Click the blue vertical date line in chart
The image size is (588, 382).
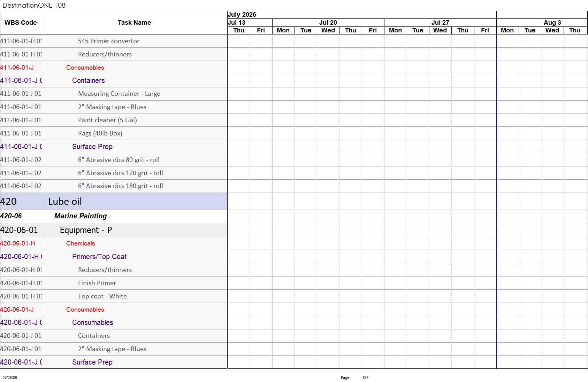pyautogui.click(x=496, y=201)
